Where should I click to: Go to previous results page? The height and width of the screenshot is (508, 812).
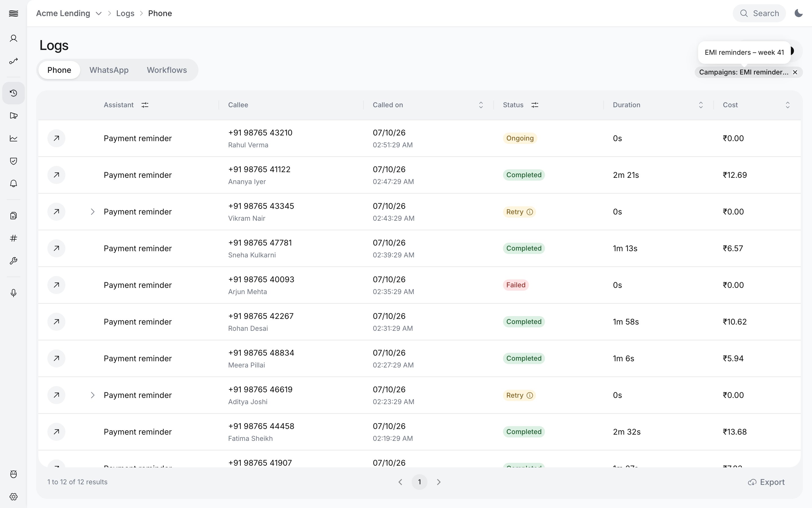click(x=400, y=482)
